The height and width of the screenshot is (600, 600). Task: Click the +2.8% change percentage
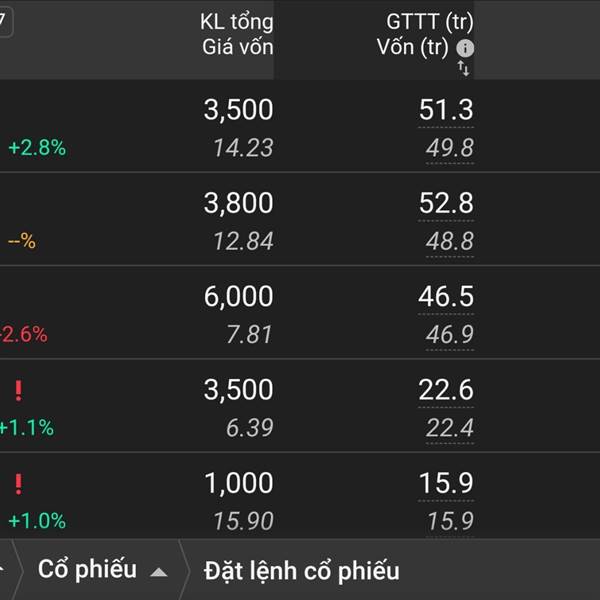(37, 148)
